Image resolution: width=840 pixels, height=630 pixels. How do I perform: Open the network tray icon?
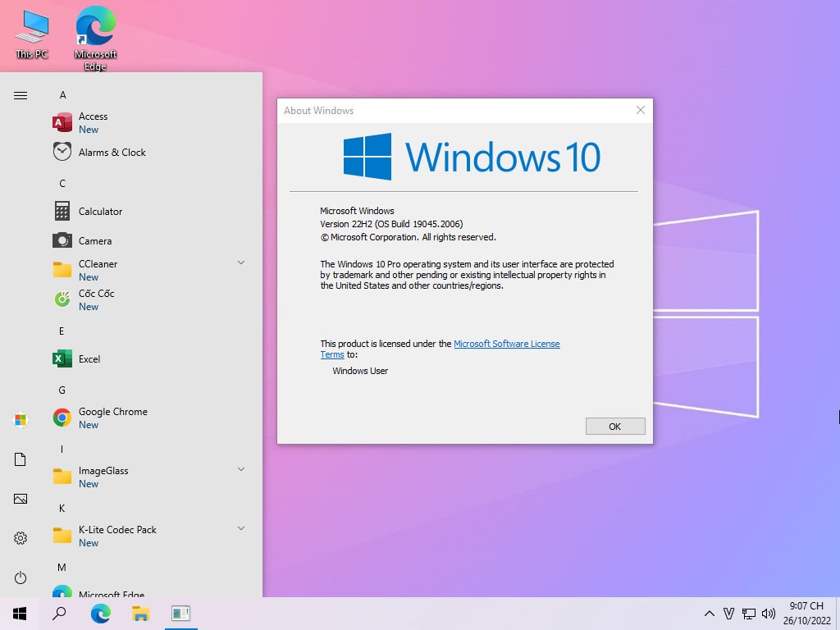748,614
